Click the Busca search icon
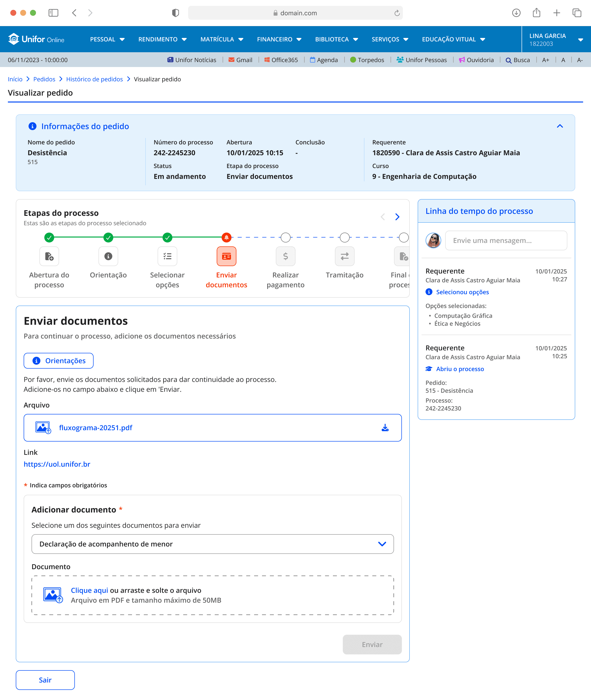591x700 pixels. click(508, 60)
